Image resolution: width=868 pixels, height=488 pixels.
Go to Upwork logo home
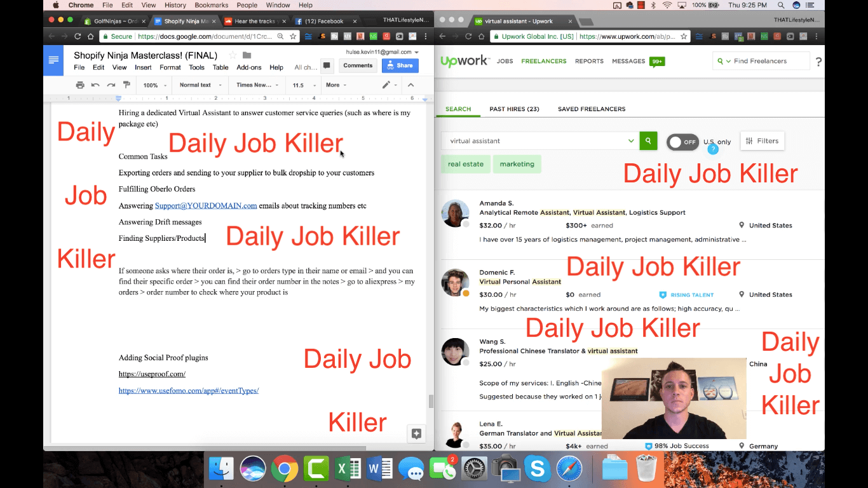465,61
